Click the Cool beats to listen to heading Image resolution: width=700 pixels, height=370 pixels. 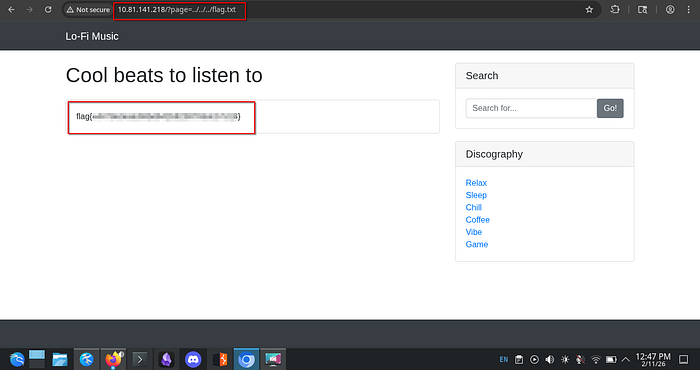pos(164,75)
